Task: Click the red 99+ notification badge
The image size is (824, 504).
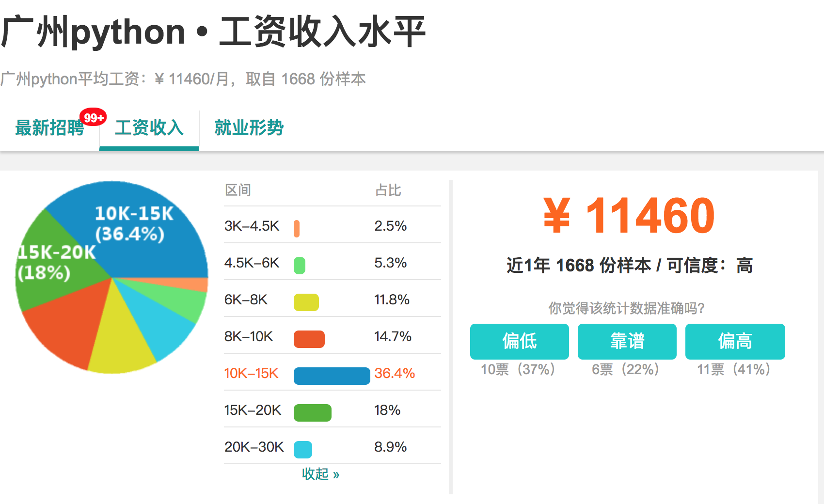Action: tap(94, 117)
